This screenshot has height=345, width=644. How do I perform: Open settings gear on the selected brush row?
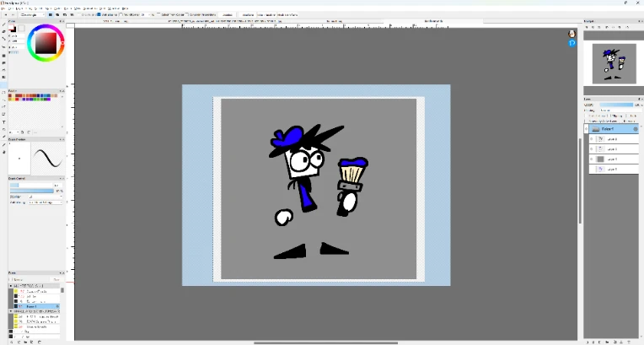[57, 306]
